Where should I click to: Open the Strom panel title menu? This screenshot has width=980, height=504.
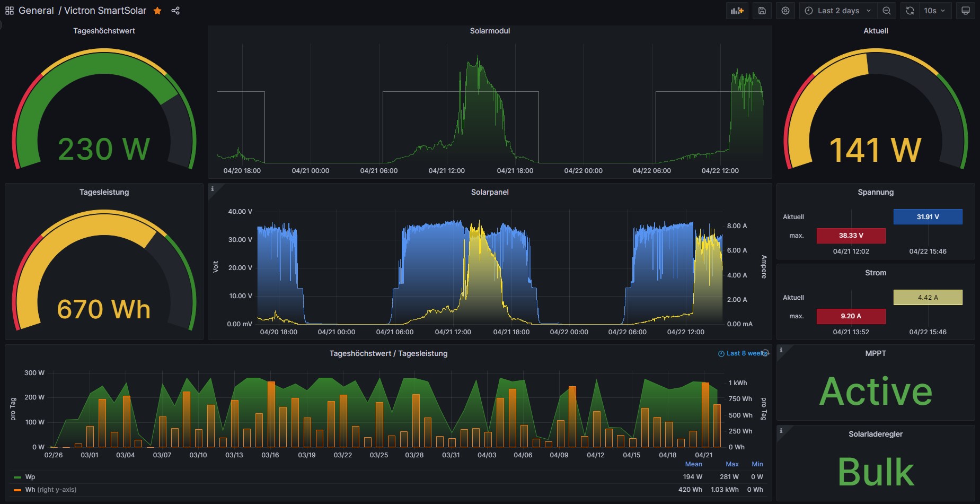coord(876,273)
